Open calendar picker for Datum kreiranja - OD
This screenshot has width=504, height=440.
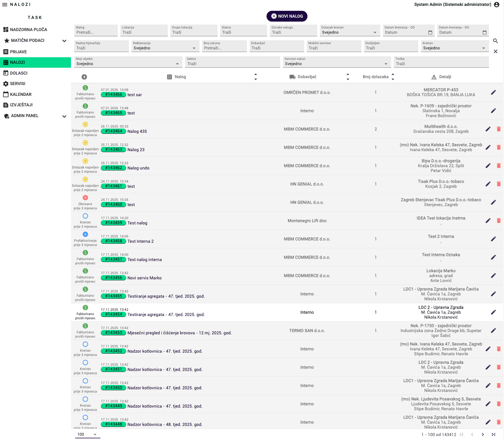click(x=430, y=32)
